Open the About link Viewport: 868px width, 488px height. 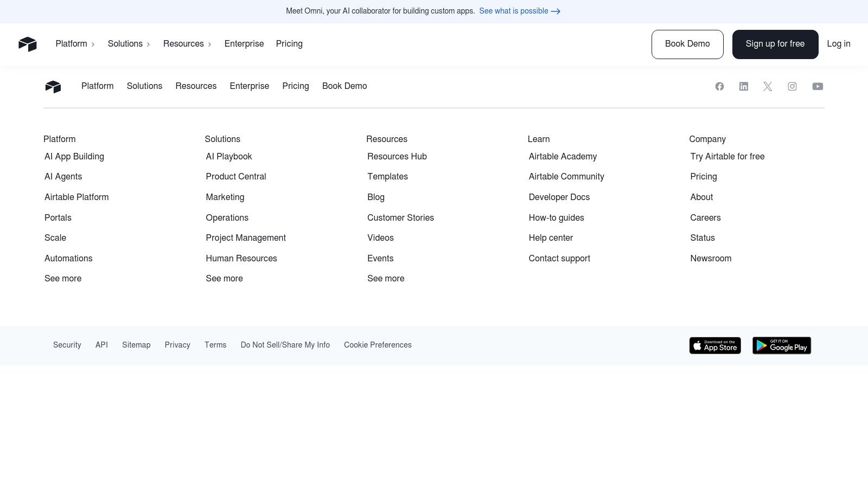701,197
